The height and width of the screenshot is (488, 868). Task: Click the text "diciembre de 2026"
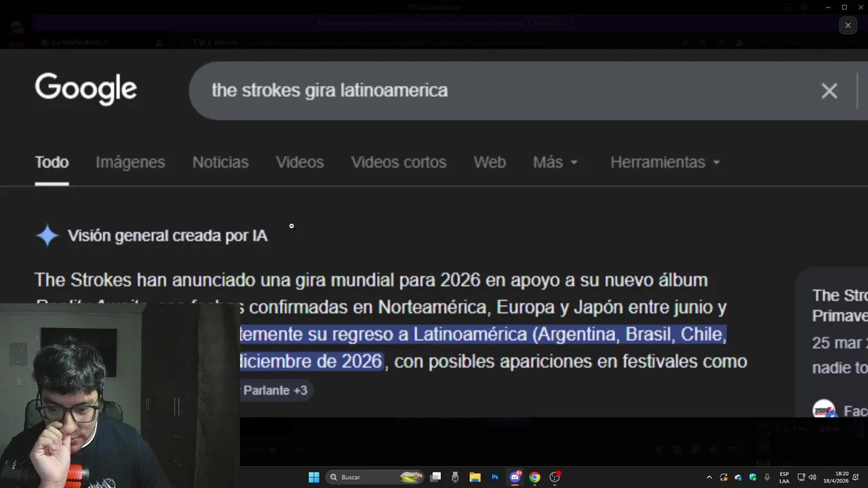point(311,361)
